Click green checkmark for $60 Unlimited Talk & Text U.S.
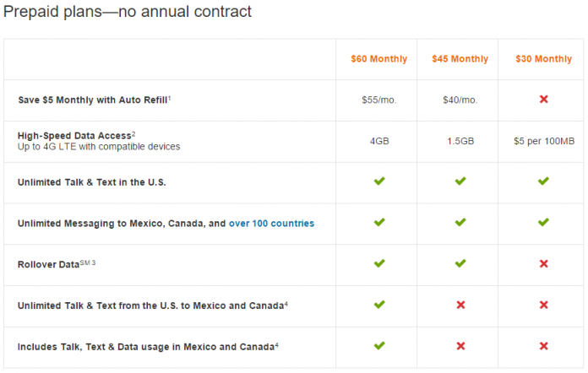The width and height of the screenshot is (588, 373). (x=379, y=181)
